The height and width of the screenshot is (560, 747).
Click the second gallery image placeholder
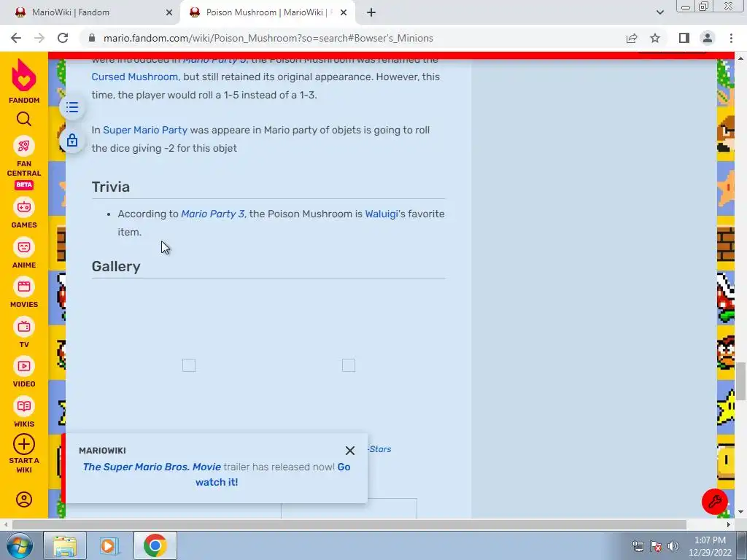(x=349, y=365)
